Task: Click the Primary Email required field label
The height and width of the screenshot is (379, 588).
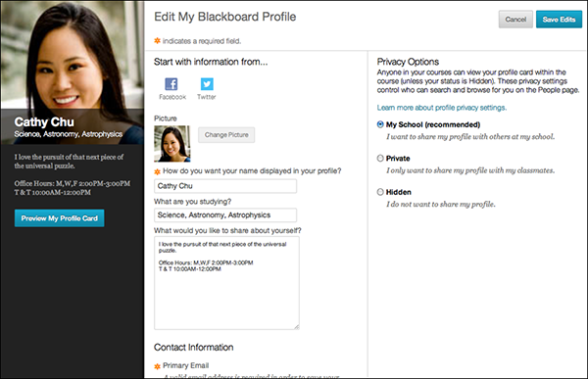Action: point(185,365)
